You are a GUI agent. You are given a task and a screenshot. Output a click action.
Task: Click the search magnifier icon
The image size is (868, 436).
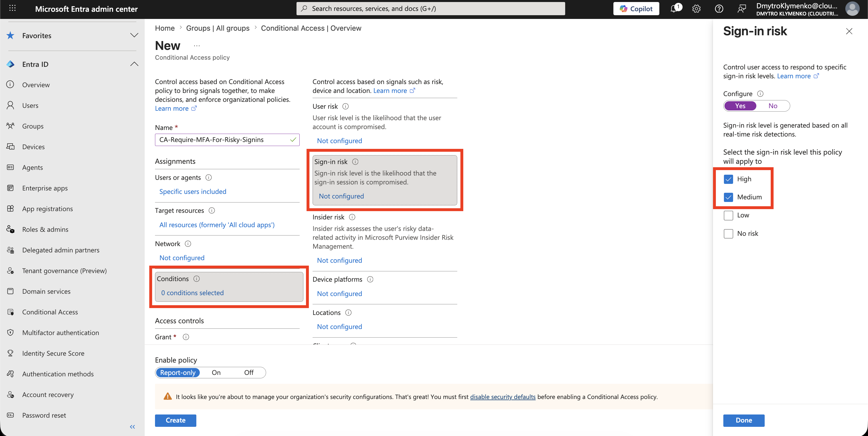coord(304,8)
